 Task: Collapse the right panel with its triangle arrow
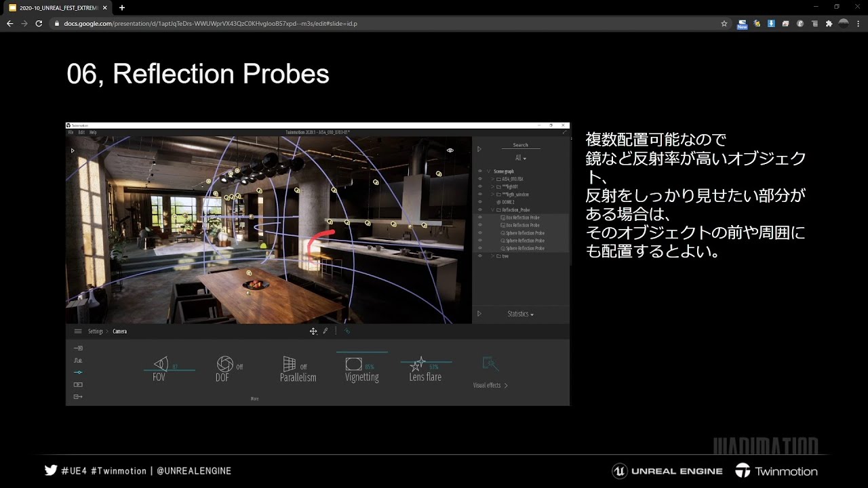(x=479, y=149)
